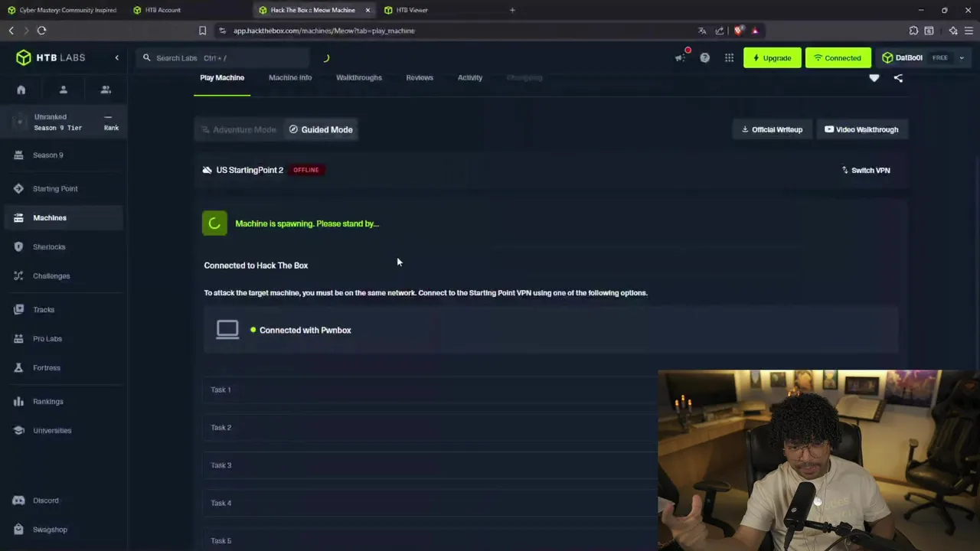The height and width of the screenshot is (551, 980).
Task: Open the help question mark icon
Action: click(704, 58)
